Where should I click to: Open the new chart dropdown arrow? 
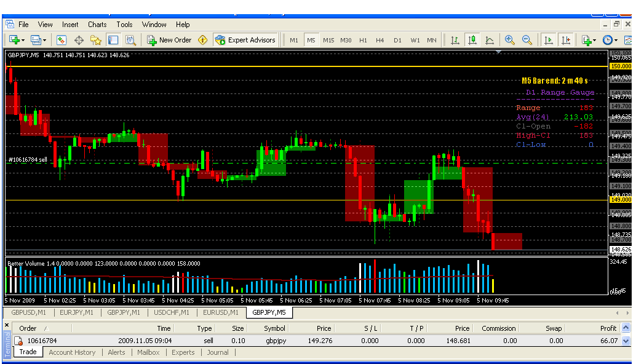point(23,41)
